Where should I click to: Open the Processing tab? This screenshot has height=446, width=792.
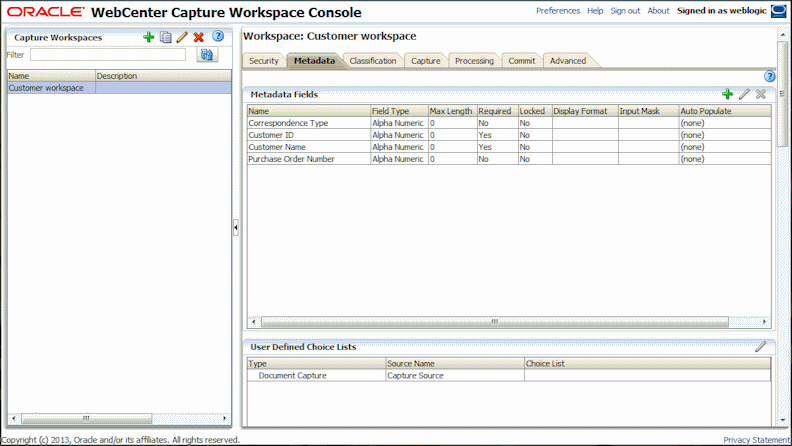[474, 61]
